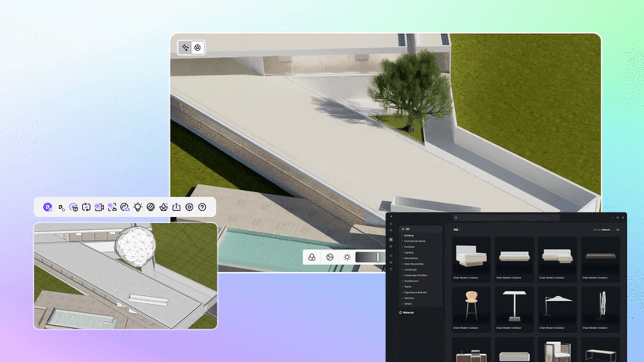Click the image capture frame icon in toolbar
The height and width of the screenshot is (362, 644).
(112, 207)
